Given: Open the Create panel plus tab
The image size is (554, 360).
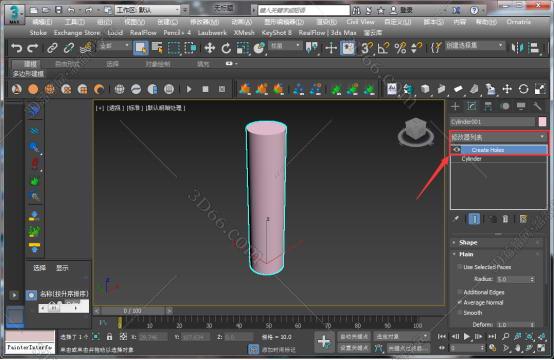Looking at the screenshot, I should click(x=455, y=106).
